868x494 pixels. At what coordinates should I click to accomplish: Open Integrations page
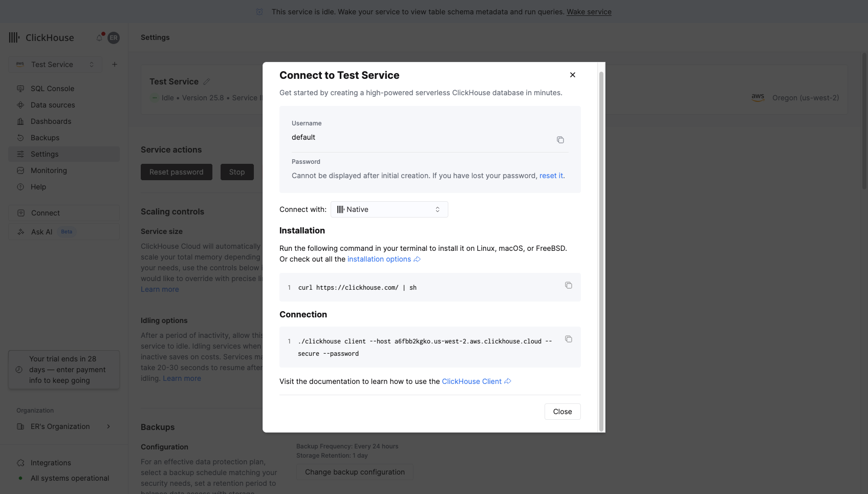64,463
